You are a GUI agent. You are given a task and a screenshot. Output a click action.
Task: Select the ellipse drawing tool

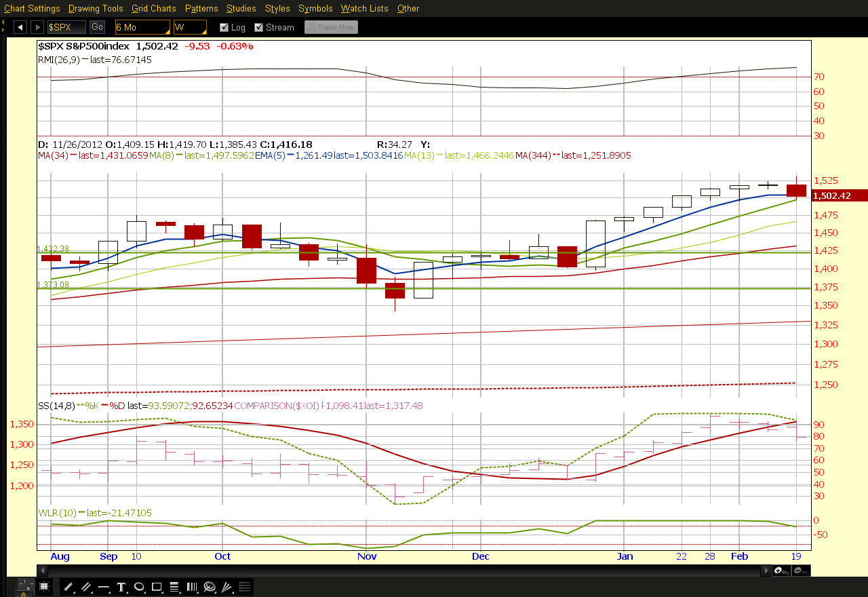(139, 587)
